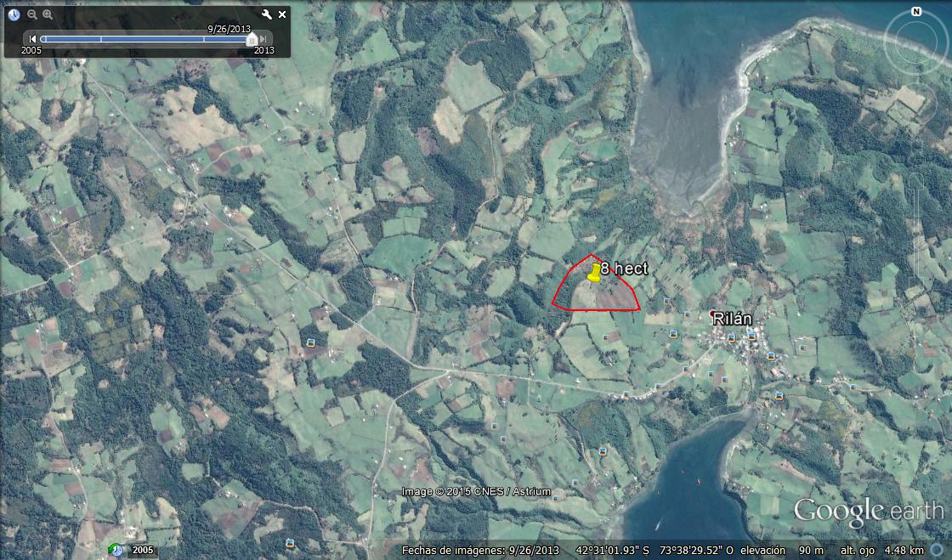Zoom in the time slider range
This screenshot has width=952, height=560.
48,14
